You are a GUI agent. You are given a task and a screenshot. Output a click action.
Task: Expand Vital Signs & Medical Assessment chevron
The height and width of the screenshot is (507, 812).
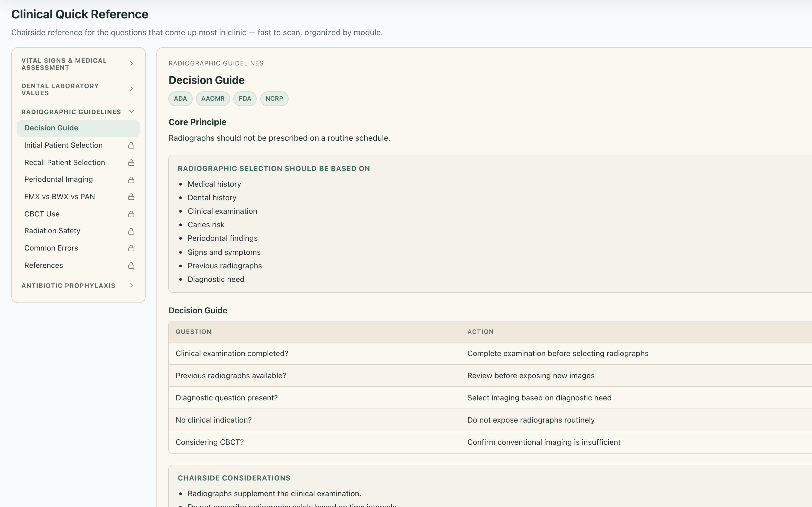point(132,63)
